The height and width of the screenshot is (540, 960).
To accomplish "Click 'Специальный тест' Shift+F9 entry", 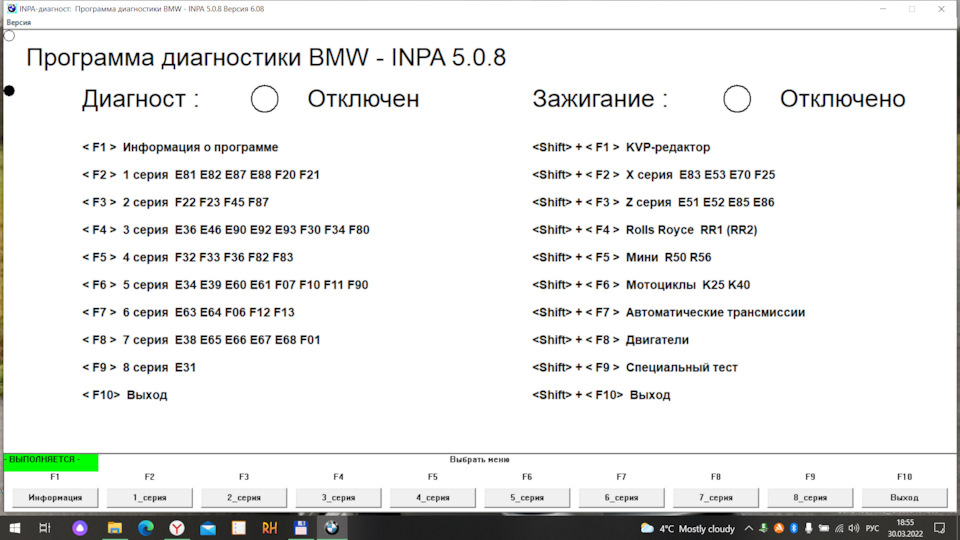I will [635, 368].
